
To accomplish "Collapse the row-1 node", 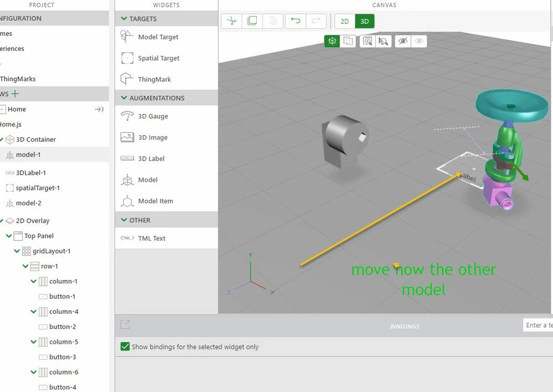I will (25, 266).
